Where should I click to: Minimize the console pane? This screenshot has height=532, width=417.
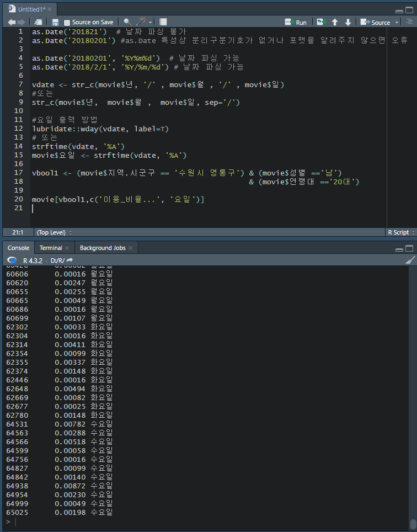point(399,249)
